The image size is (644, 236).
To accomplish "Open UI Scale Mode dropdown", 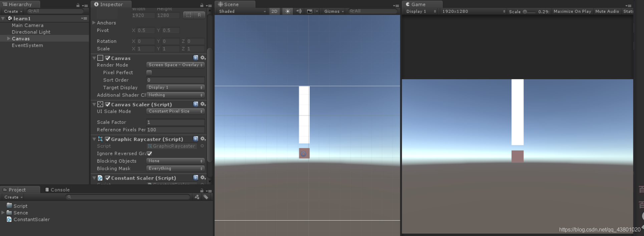I will 175,111.
